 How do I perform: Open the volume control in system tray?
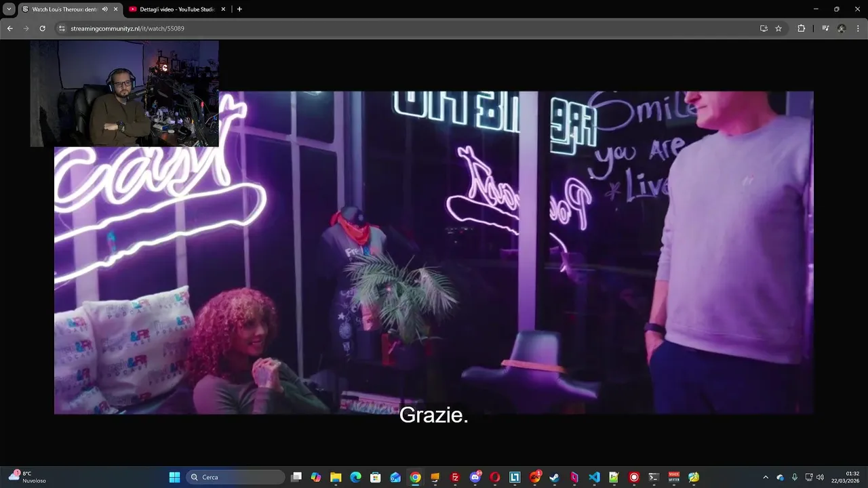coord(820,477)
